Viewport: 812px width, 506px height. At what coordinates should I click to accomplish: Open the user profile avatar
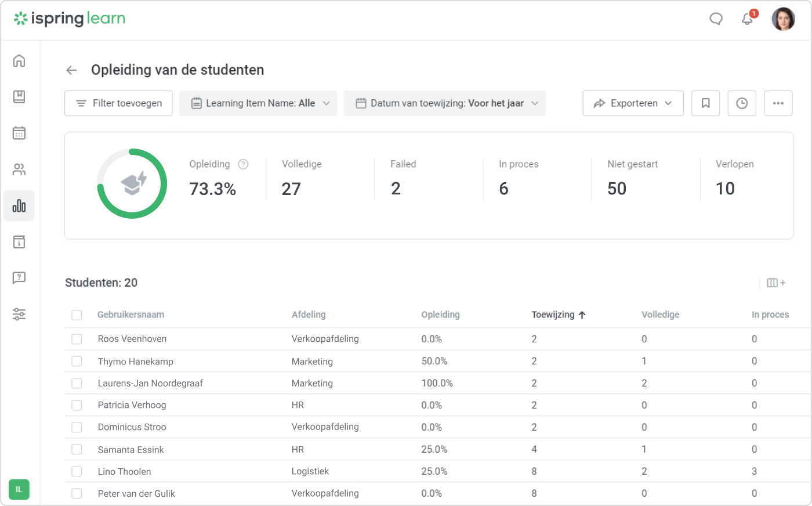783,19
